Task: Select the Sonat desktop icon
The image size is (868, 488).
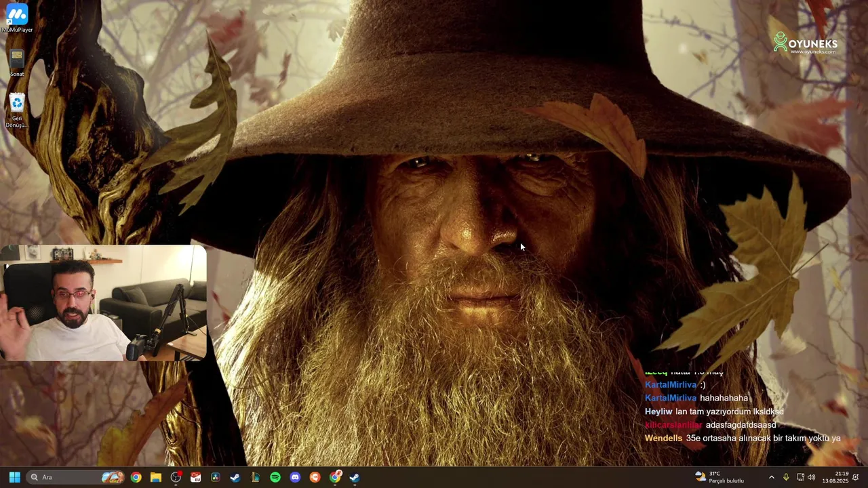Action: click(17, 62)
